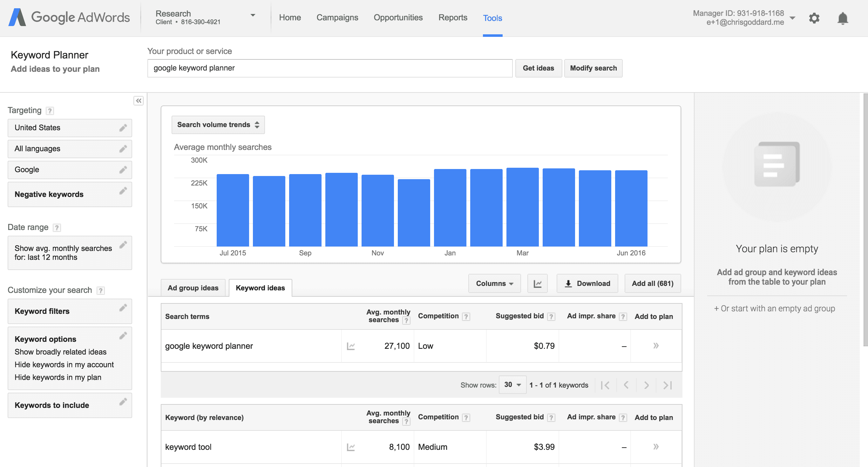
Task: Expand the Search volume trends dropdown
Action: click(x=217, y=124)
